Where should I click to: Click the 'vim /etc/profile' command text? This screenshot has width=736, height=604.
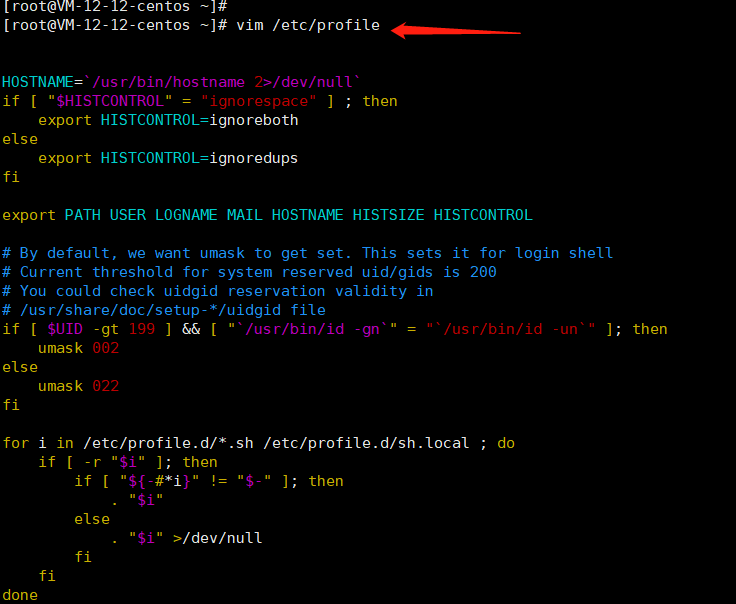(308, 25)
